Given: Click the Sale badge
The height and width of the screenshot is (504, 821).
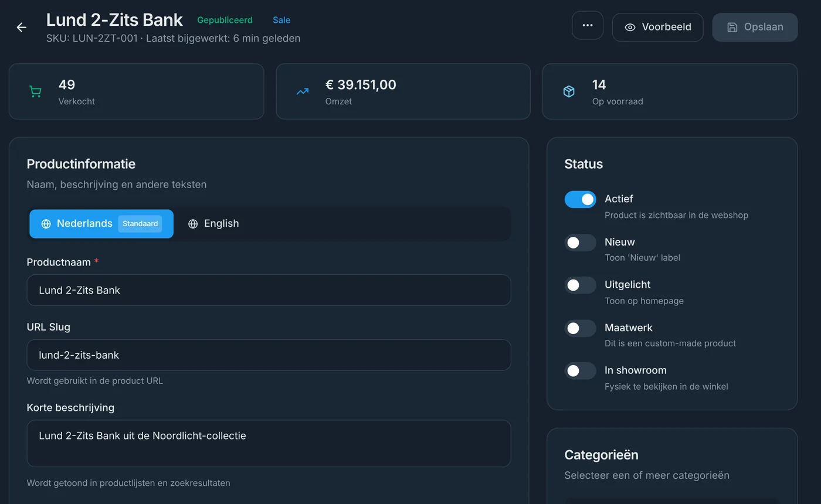Looking at the screenshot, I should (x=281, y=20).
